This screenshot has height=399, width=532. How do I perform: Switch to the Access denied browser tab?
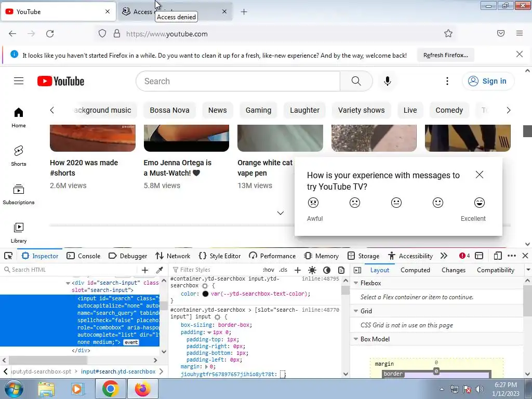[175, 12]
